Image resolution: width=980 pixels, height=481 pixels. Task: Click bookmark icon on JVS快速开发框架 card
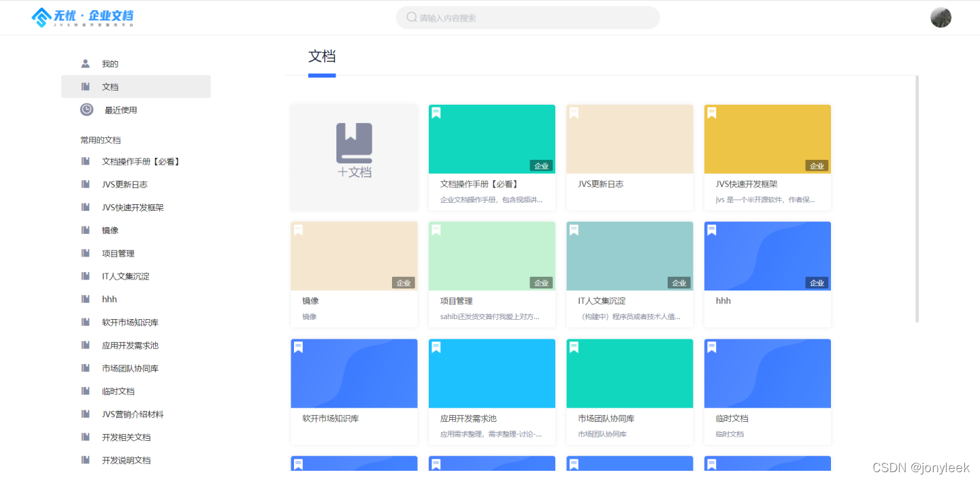coord(712,113)
